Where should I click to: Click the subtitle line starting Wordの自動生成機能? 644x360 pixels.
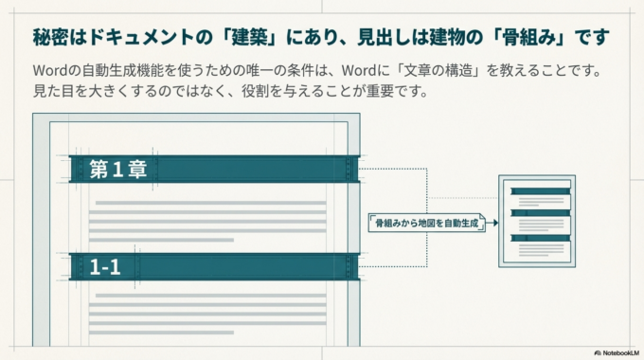tap(317, 70)
